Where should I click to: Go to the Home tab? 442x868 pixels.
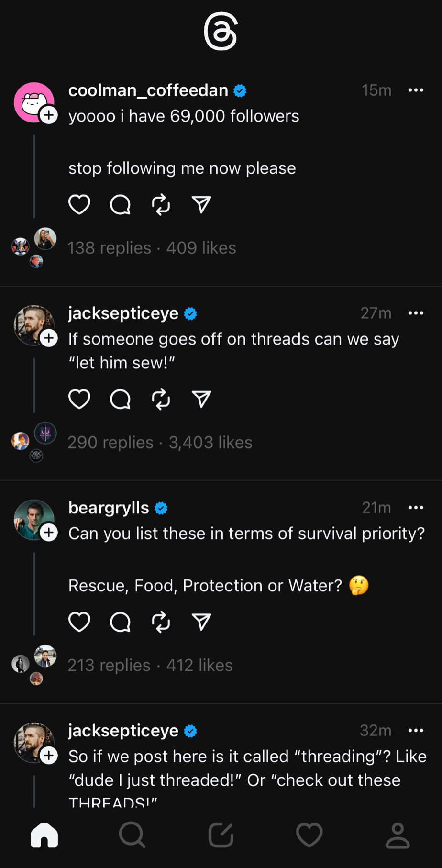[44, 835]
